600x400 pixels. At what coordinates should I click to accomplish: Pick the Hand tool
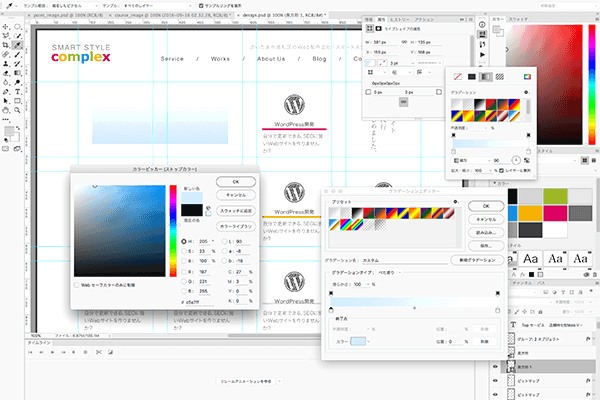tap(7, 110)
